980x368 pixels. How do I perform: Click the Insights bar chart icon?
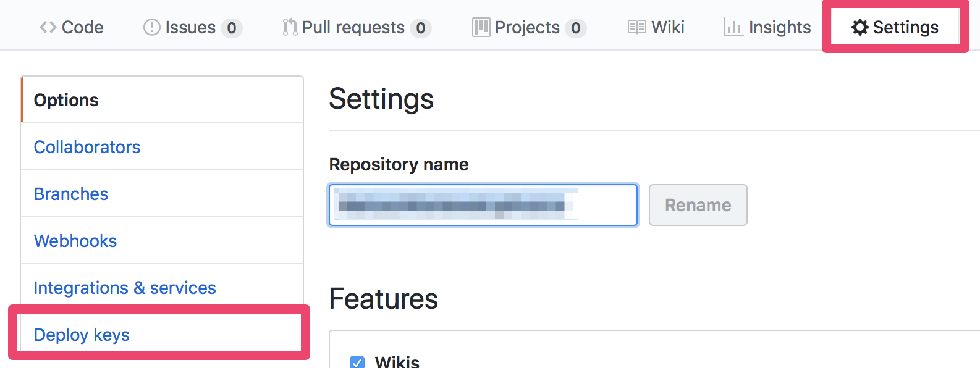click(x=733, y=28)
